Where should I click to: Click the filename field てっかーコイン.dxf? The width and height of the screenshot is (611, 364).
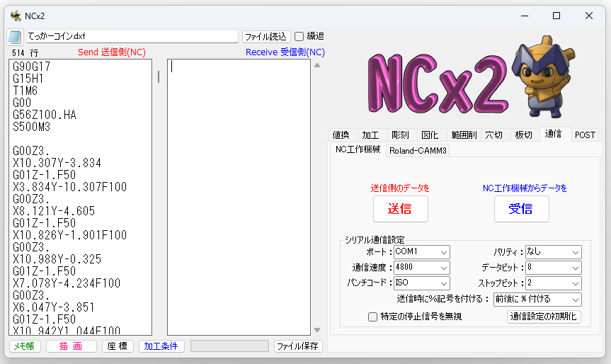[x=132, y=37]
